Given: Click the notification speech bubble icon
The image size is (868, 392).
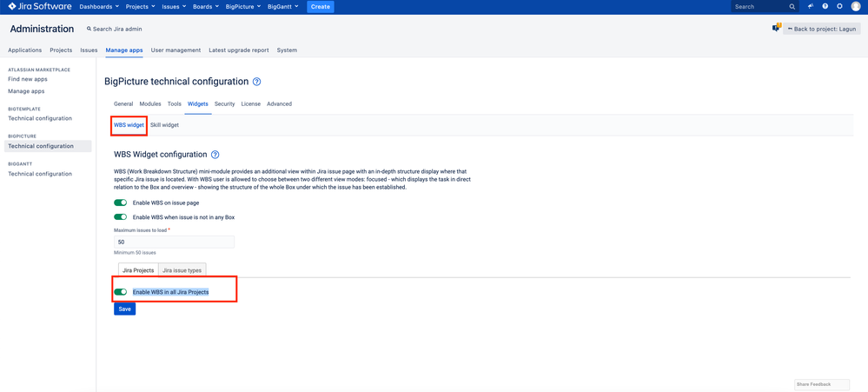Looking at the screenshot, I should coord(776,28).
